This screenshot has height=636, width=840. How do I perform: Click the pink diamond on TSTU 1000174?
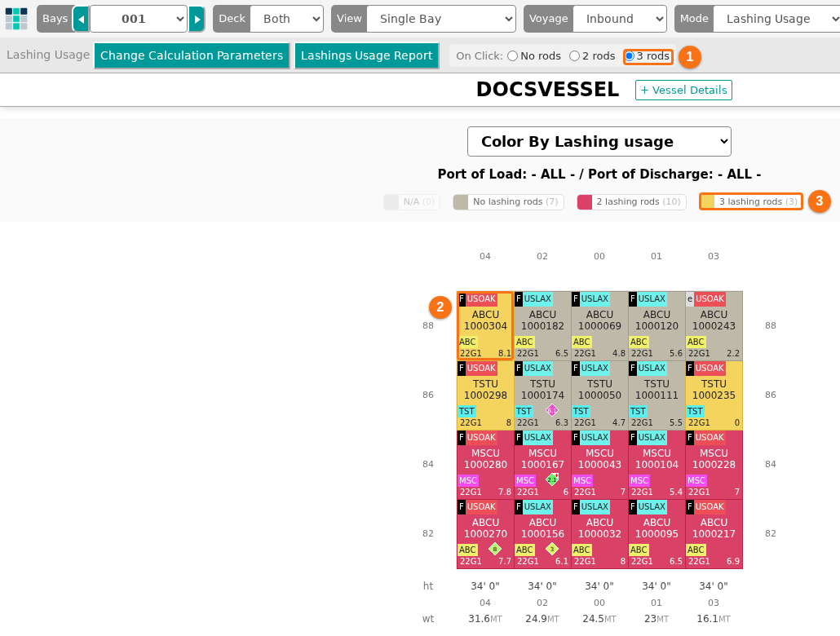(552, 410)
